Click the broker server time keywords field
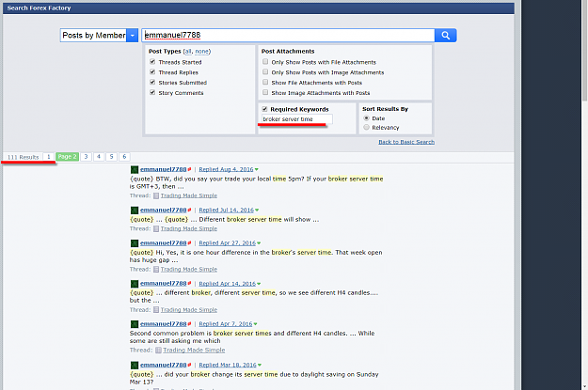 coord(296,119)
